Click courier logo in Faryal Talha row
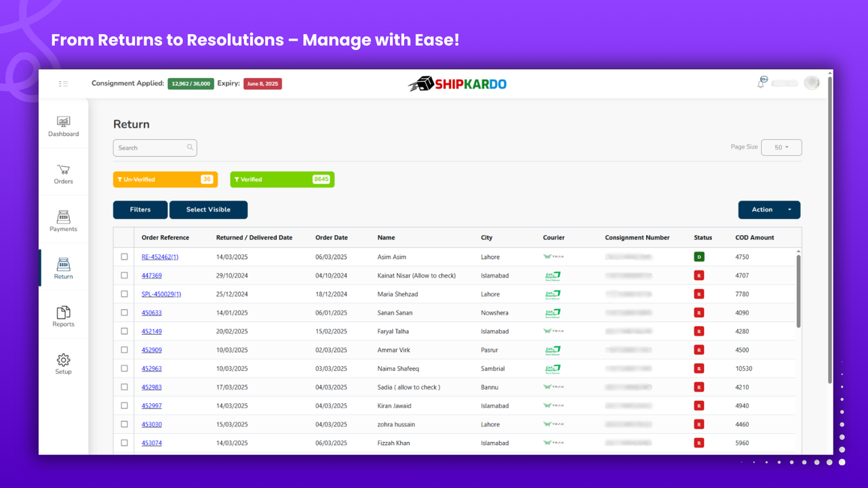This screenshot has width=868, height=488. tap(553, 331)
